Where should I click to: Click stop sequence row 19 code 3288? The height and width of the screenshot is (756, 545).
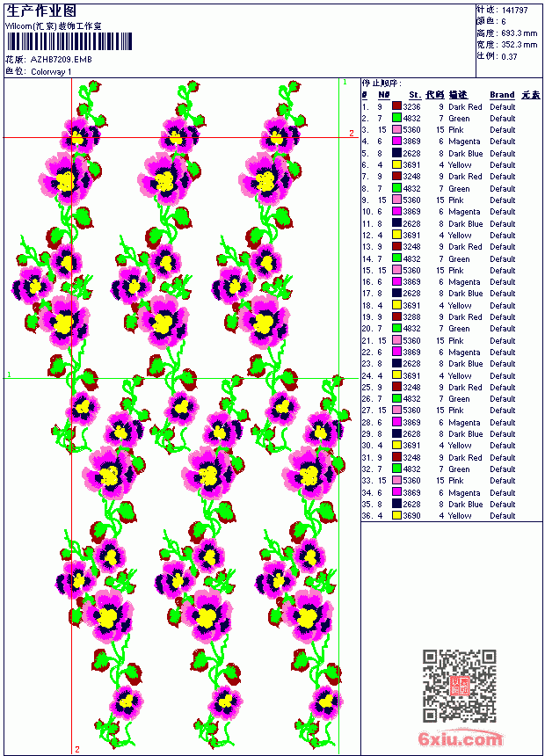coord(411,316)
